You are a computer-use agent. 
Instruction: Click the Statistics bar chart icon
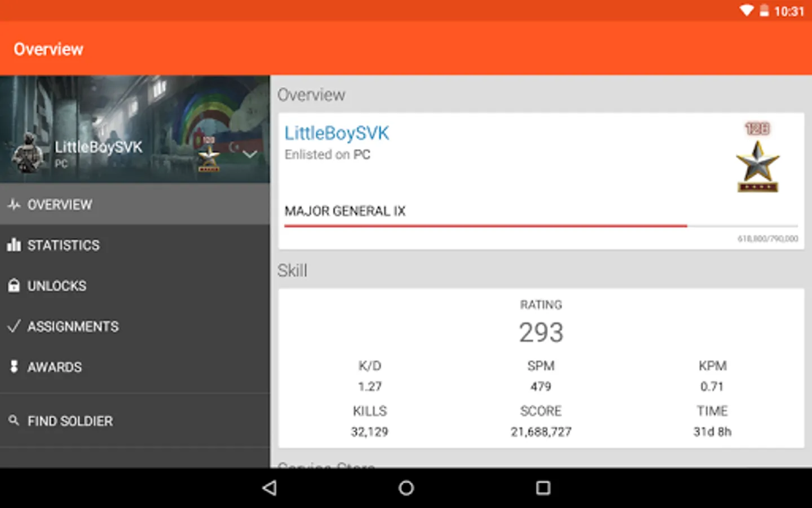(x=14, y=244)
